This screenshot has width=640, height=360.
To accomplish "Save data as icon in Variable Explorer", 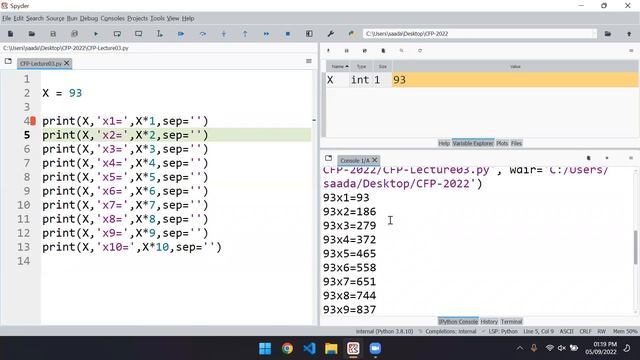I will [x=364, y=51].
